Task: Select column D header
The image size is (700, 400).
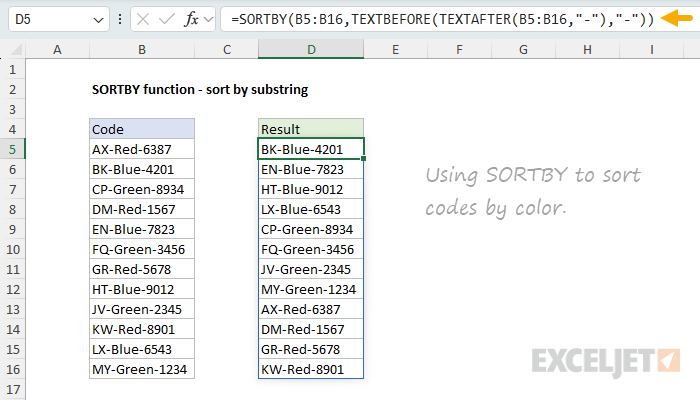Action: 311,50
